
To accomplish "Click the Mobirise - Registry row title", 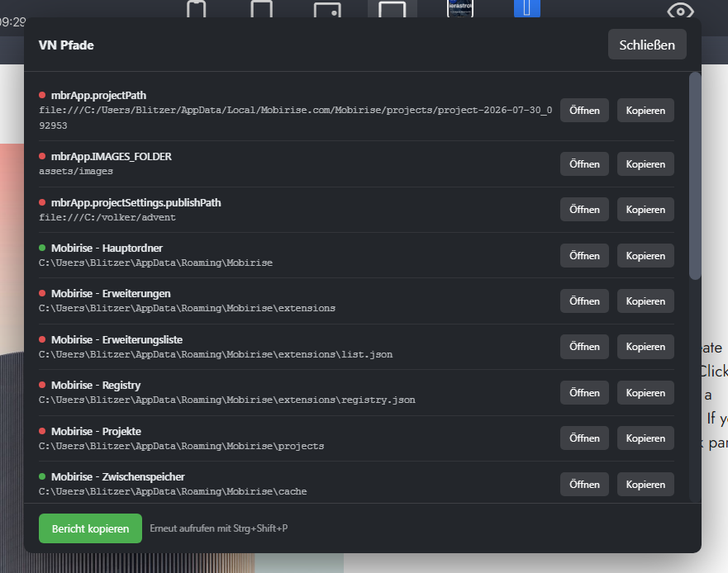I will (x=96, y=385).
